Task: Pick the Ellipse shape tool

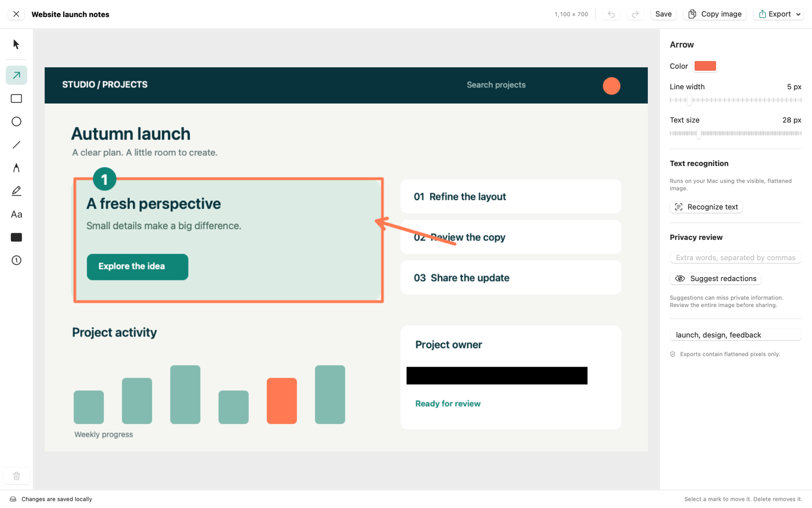Action: click(16, 121)
